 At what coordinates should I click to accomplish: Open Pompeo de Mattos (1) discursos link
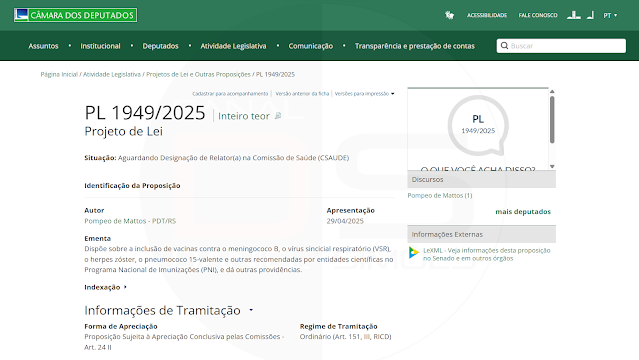[440, 195]
